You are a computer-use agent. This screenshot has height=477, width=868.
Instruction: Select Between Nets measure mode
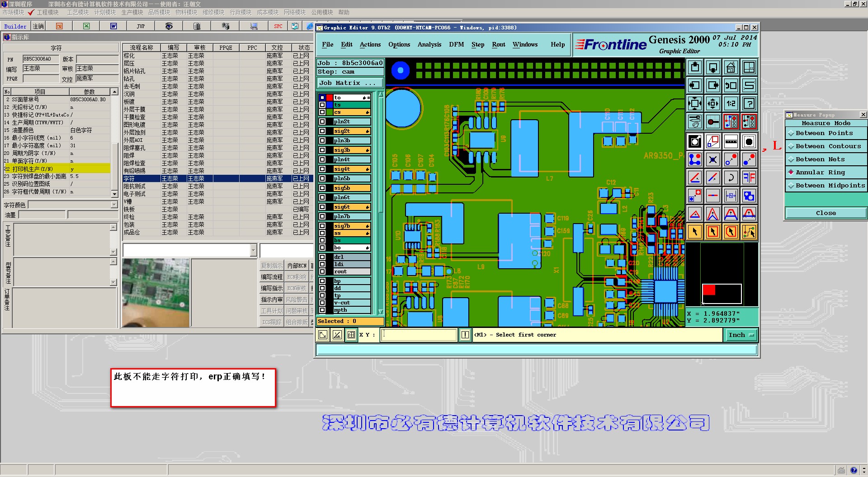[826, 159]
